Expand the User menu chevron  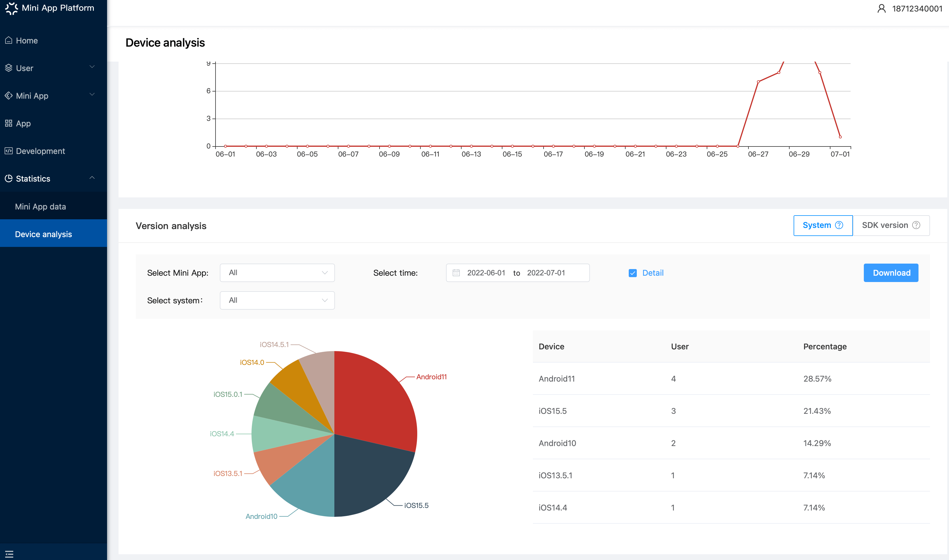pos(92,67)
